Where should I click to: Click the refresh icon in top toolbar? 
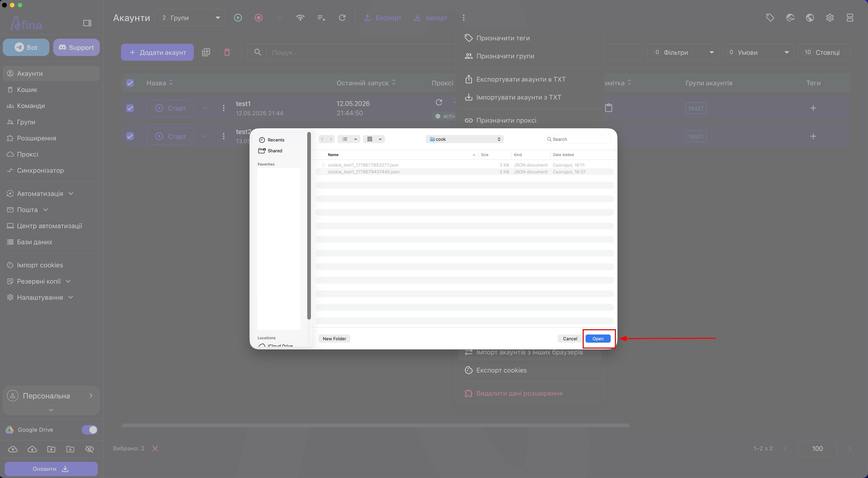(342, 18)
